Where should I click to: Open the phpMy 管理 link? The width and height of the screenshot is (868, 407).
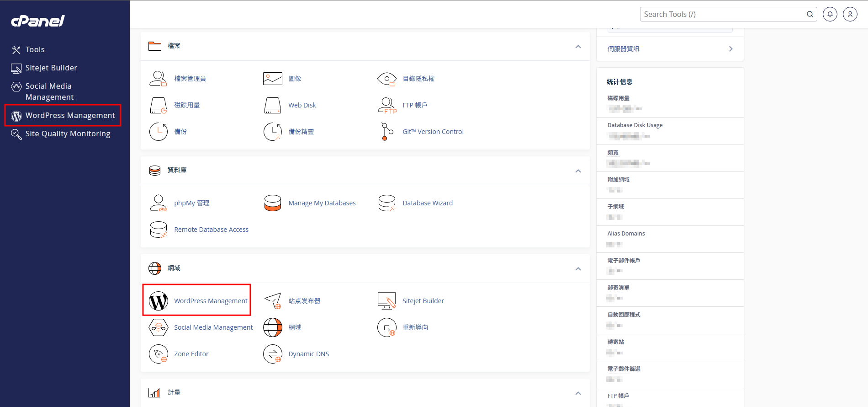click(x=192, y=203)
